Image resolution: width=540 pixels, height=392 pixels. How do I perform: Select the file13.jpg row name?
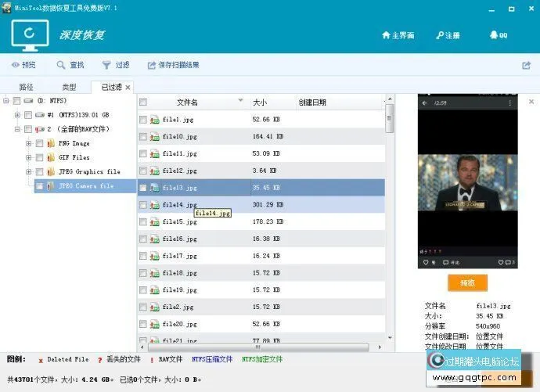tap(180, 188)
